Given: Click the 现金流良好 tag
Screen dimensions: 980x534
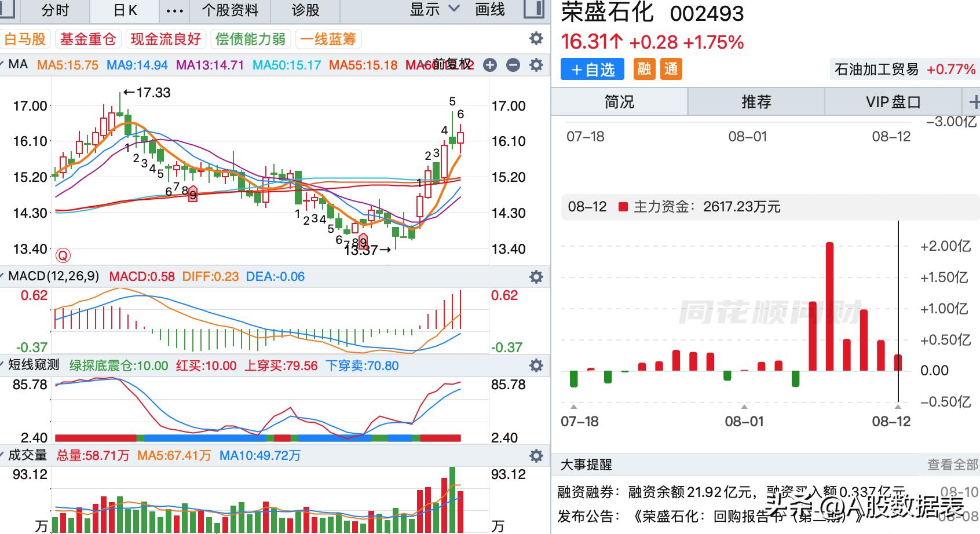Looking at the screenshot, I should coord(166,39).
